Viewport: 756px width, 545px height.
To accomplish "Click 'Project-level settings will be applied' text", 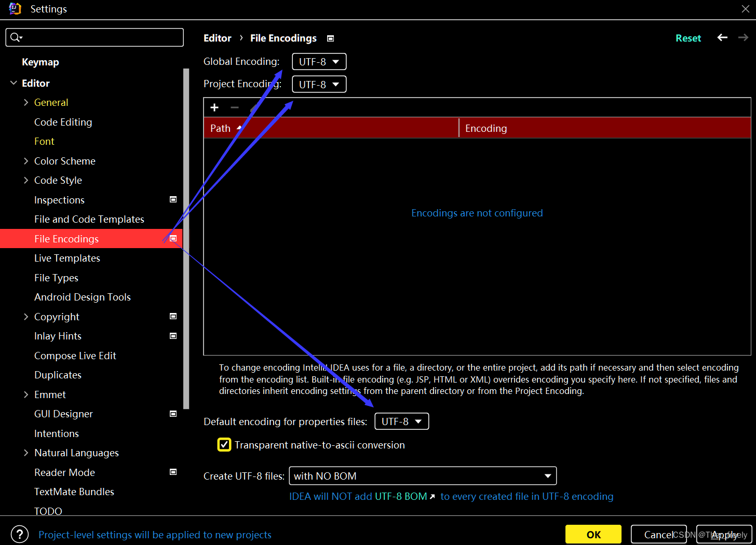I will tap(155, 535).
